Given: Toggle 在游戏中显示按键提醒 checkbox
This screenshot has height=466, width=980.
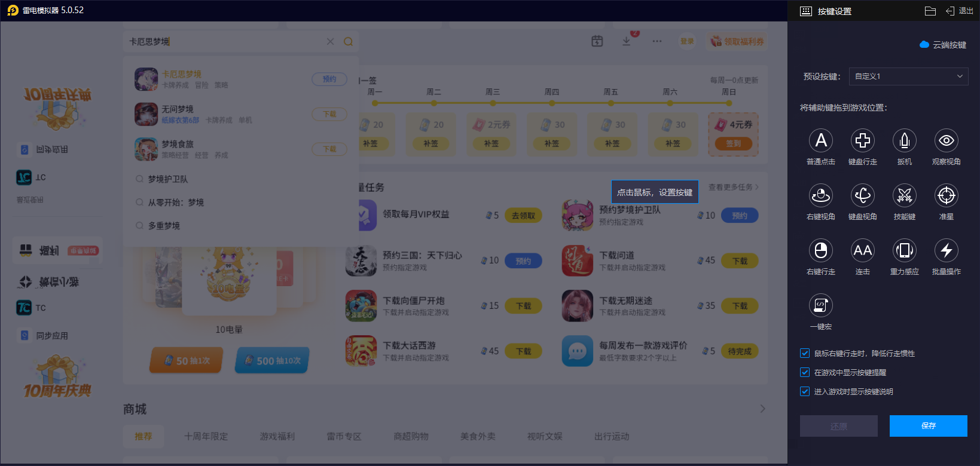Looking at the screenshot, I should coord(805,372).
